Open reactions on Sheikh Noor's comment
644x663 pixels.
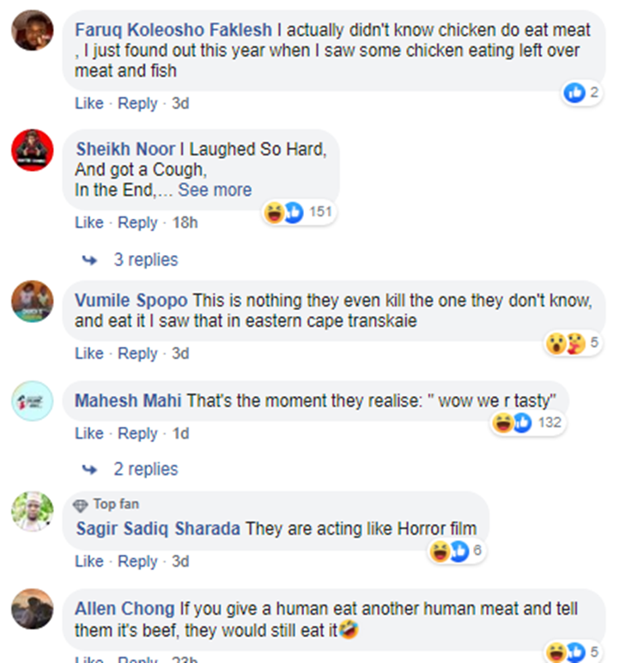[297, 212]
